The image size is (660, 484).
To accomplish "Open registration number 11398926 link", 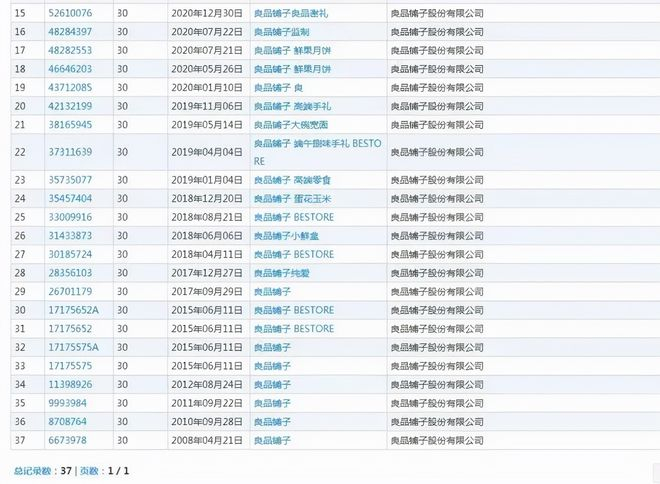I will point(70,384).
